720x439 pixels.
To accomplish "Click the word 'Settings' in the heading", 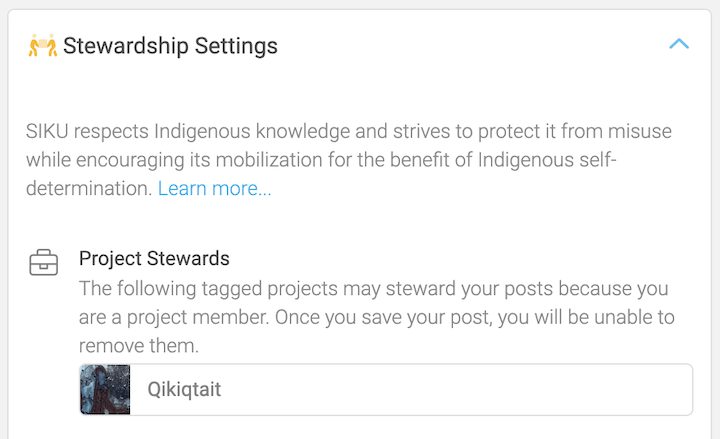I will 236,46.
